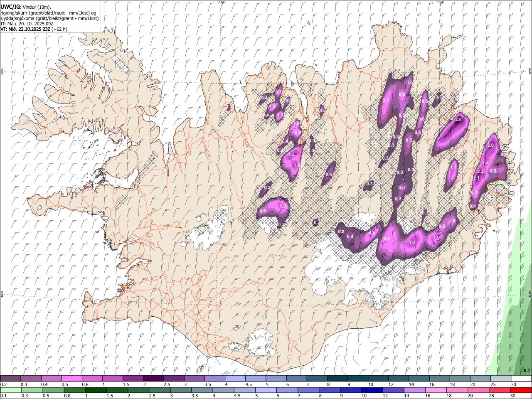This screenshot has height=399, width=532.
Task: Pick bottom-row pale green swatch between 0.1 and 0.3
Action: point(10,390)
